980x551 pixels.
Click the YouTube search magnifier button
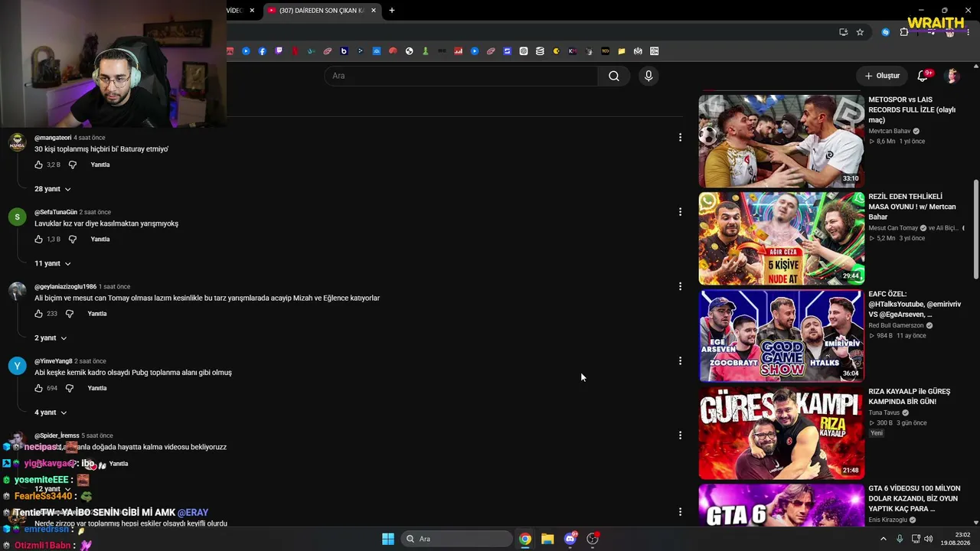coord(614,76)
